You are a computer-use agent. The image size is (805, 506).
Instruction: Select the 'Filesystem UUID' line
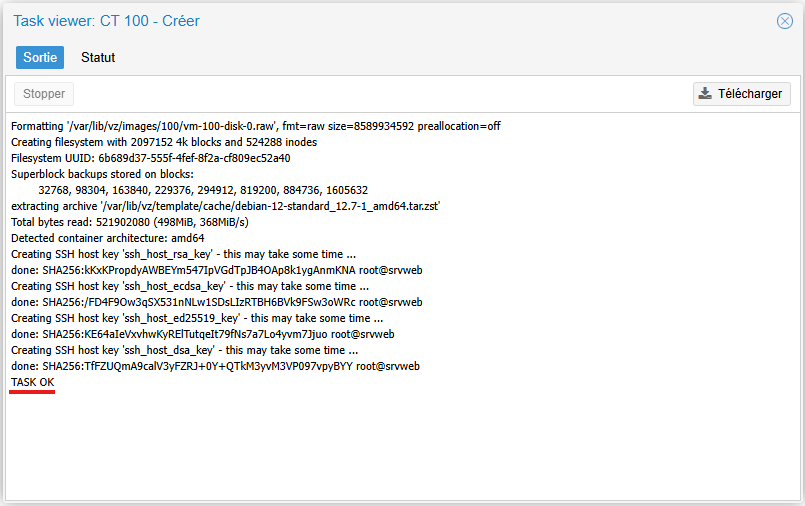click(150, 158)
